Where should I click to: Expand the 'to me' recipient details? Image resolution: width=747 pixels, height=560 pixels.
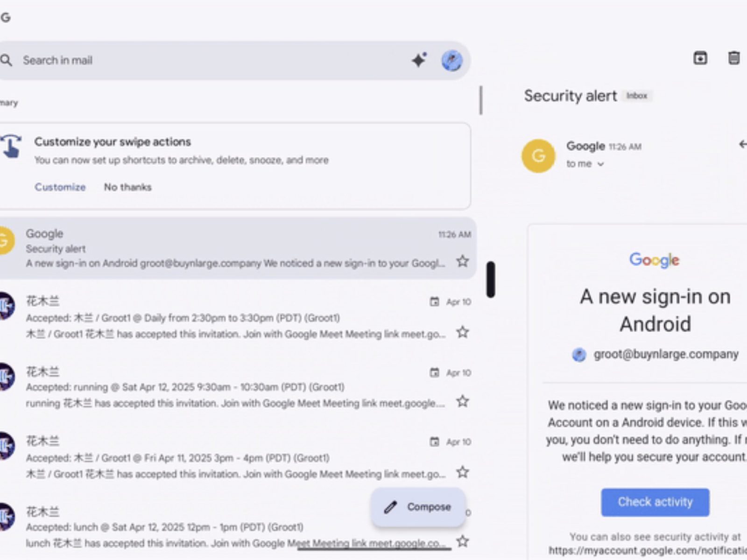click(600, 164)
